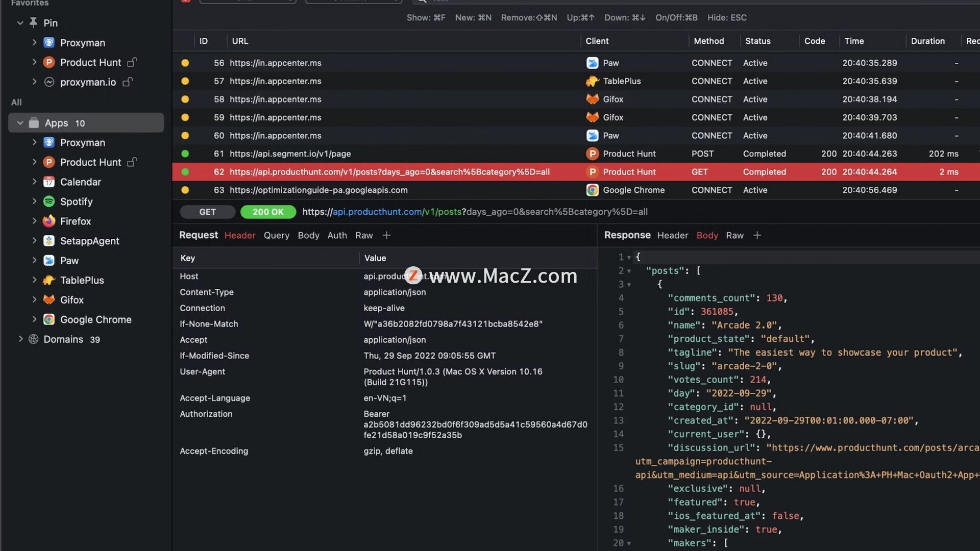This screenshot has height=551, width=980.
Task: Click the Proxyman icon under Pin
Action: (x=49, y=42)
